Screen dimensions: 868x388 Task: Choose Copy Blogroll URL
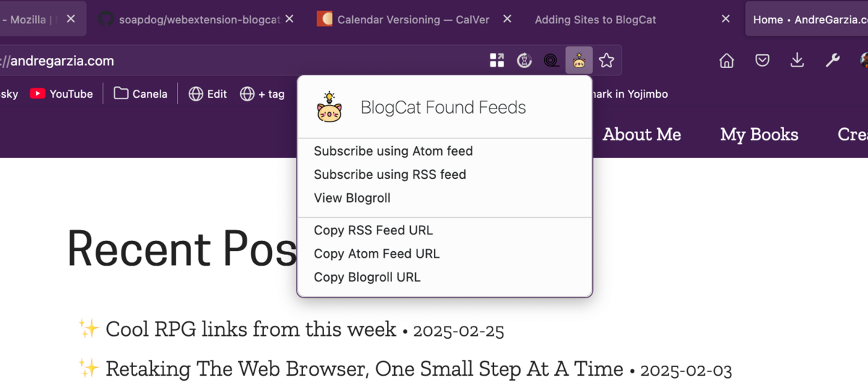[x=367, y=277]
